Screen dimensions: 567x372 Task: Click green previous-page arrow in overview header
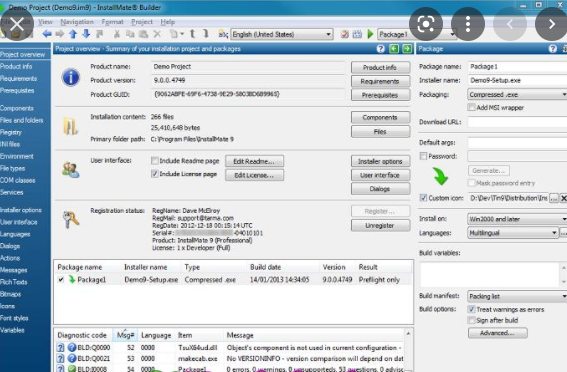pos(394,49)
